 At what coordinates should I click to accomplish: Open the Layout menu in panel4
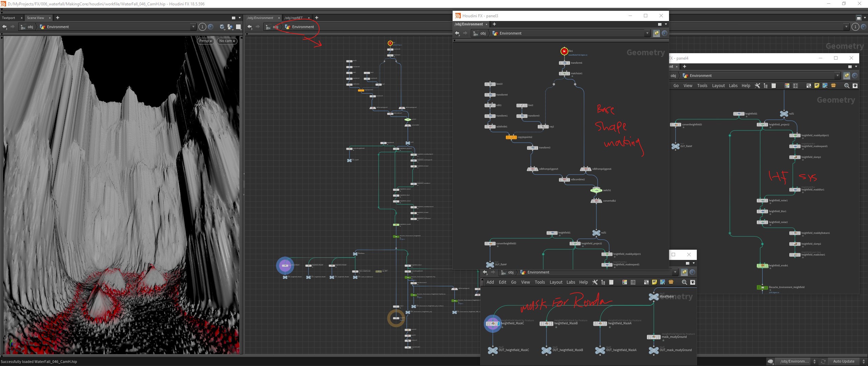click(718, 86)
